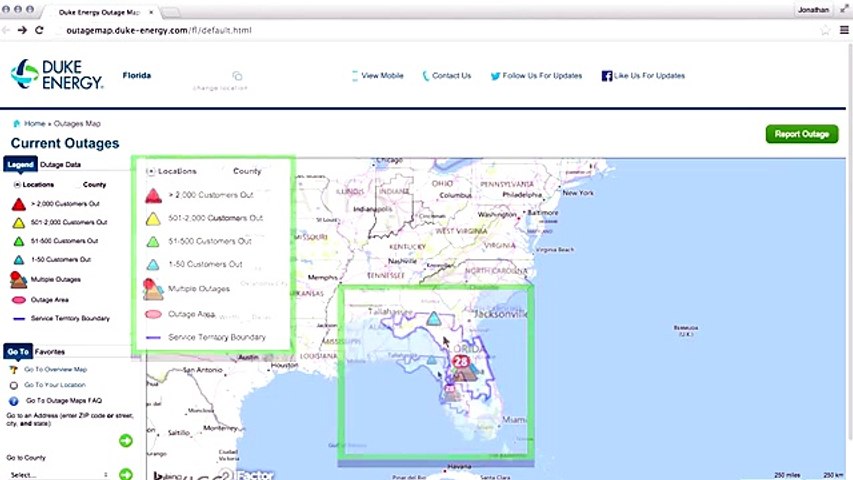Open the Chrome menu button

844,30
